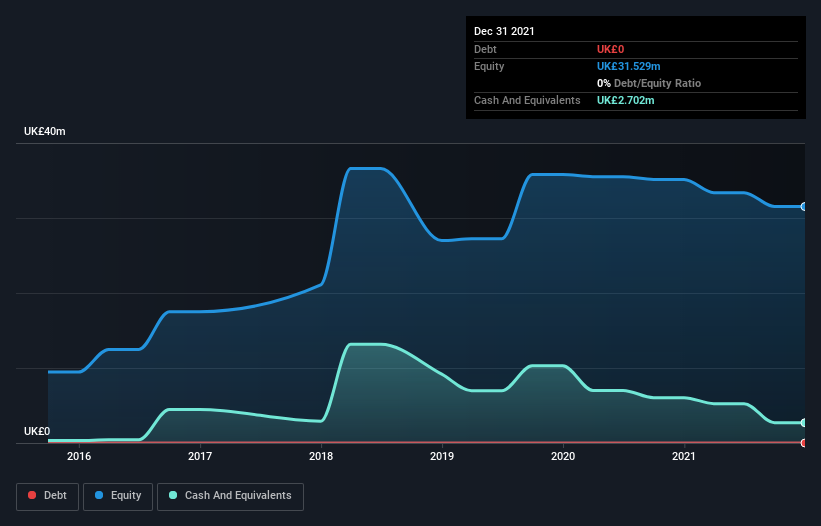Click the Debt label in tooltip
Image resolution: width=821 pixels, height=526 pixels.
[485, 49]
